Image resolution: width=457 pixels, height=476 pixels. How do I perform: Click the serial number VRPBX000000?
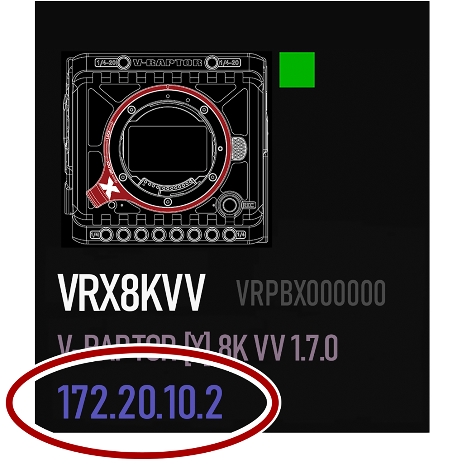[x=311, y=293]
